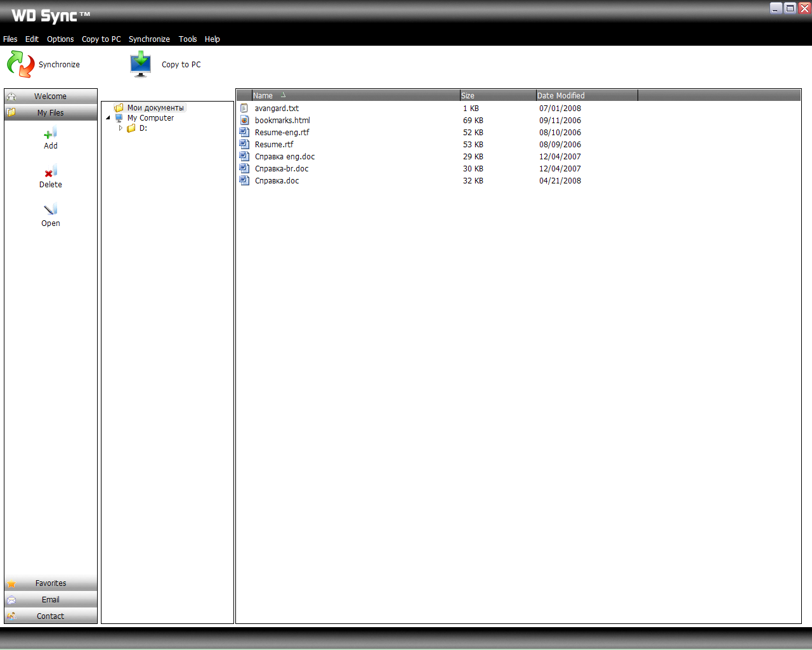Click the Contact icon in sidebar

tap(11, 616)
